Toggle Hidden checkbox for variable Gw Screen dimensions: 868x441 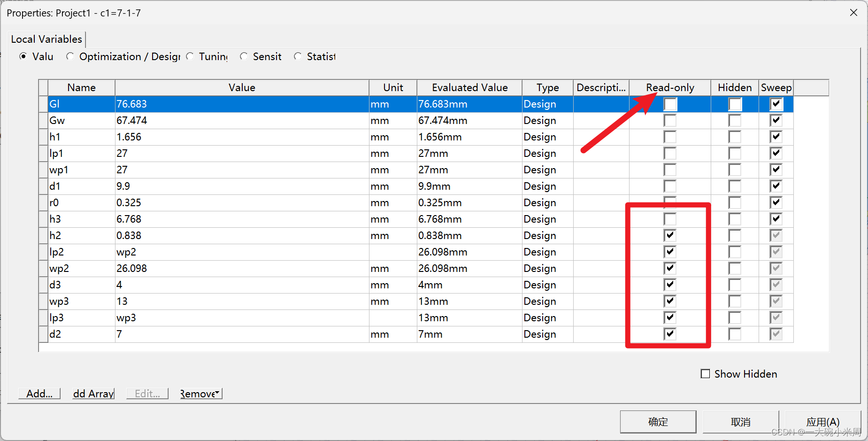[x=735, y=121]
